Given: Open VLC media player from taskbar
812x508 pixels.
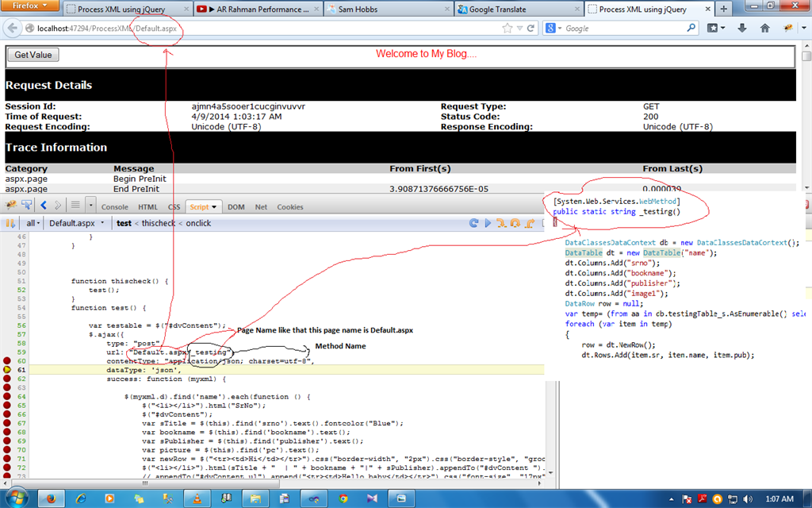Looking at the screenshot, I should [197, 498].
